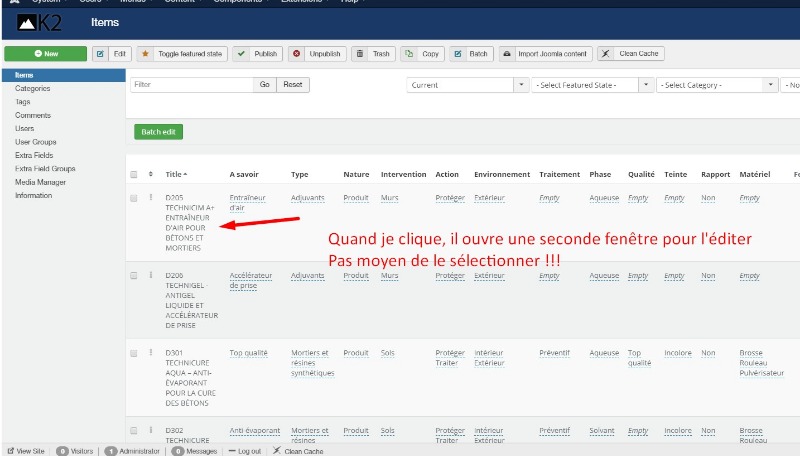Click top toolbar Clean Cache icon

(x=606, y=54)
